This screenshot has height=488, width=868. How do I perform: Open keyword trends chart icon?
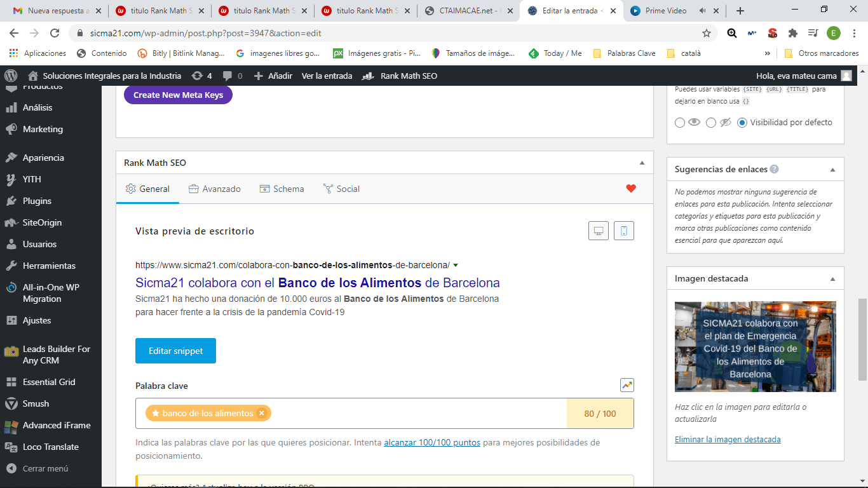point(627,385)
